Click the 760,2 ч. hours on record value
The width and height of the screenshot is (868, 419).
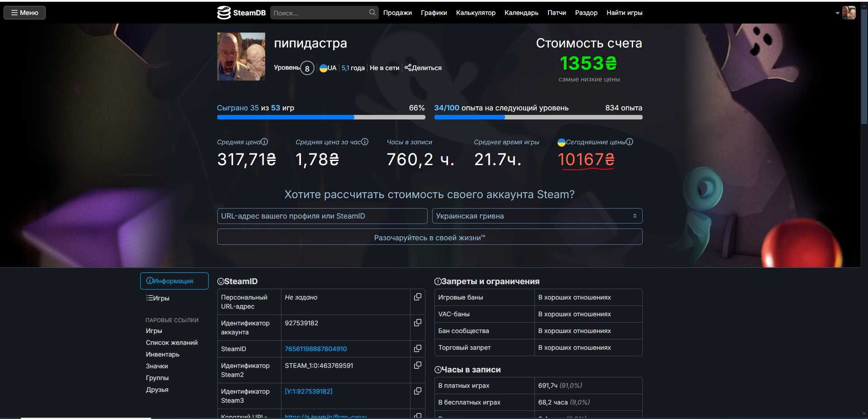[x=420, y=159]
